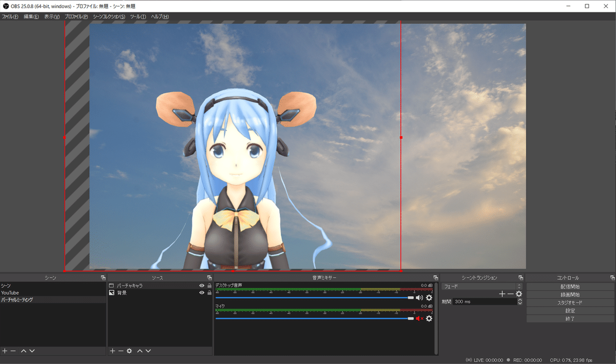Click the 音声ミキサー vertical scrollbar
Viewport: 616px width, 364px height.
click(x=436, y=318)
